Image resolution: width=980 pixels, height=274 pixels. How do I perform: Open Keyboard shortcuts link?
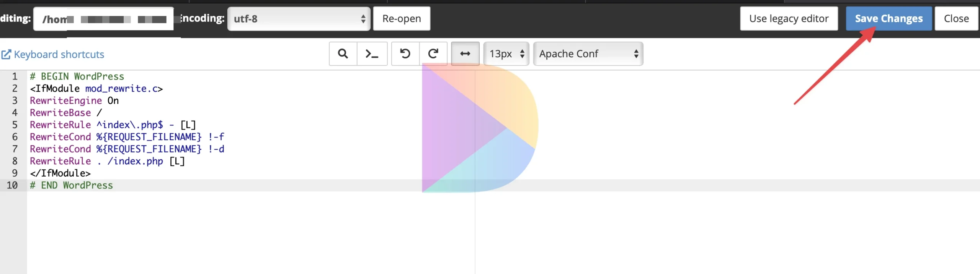[x=53, y=55]
